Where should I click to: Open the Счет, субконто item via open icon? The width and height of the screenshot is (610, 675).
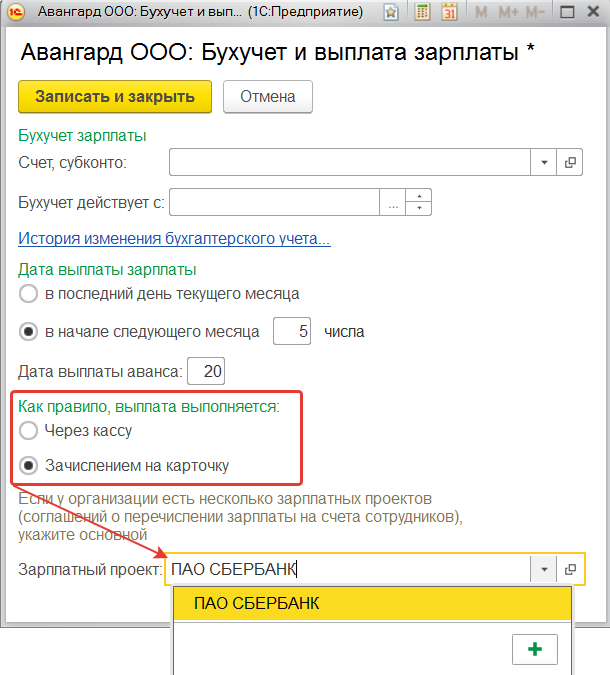[570, 162]
